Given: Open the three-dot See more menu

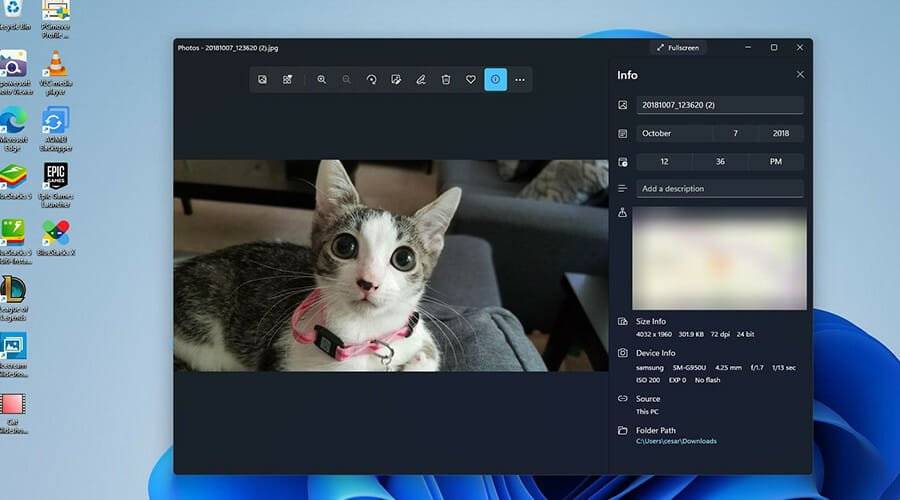Looking at the screenshot, I should pos(520,79).
